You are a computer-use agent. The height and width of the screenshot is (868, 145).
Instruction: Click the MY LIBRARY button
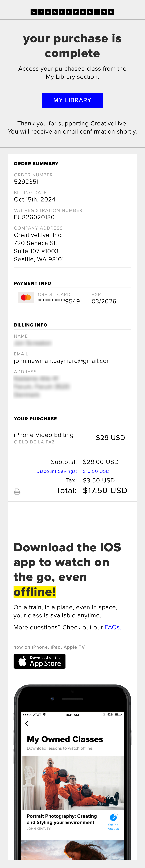pyautogui.click(x=72, y=100)
